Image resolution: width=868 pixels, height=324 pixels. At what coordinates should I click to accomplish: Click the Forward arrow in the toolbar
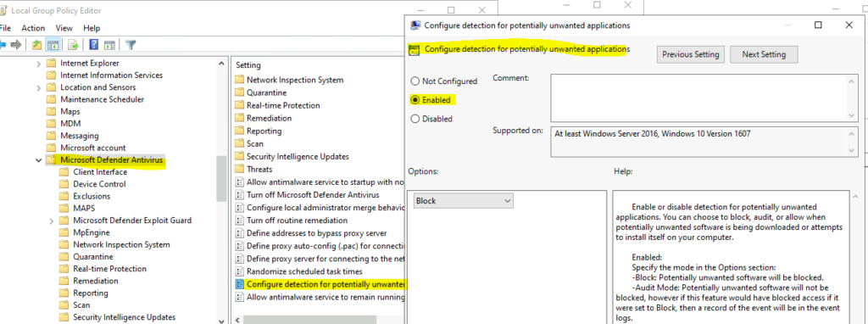17,45
